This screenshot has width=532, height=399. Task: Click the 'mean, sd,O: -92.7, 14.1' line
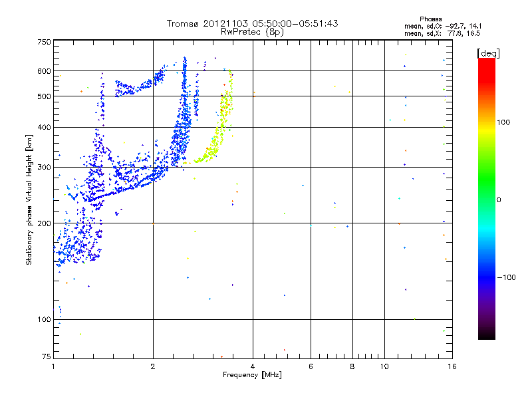click(x=443, y=26)
